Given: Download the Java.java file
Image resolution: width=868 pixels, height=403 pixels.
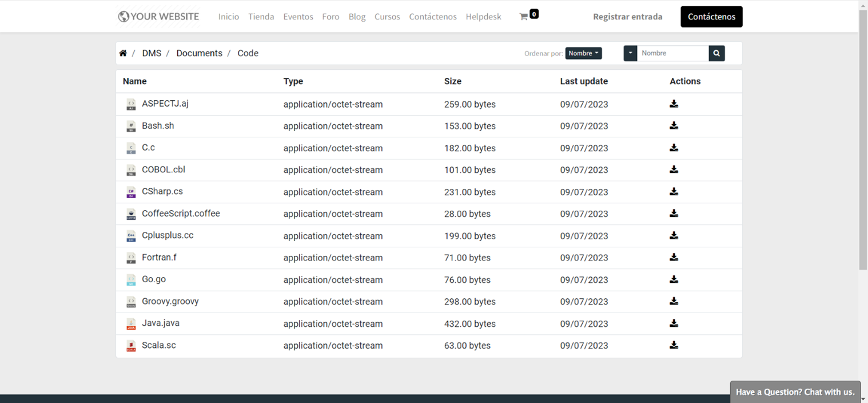Looking at the screenshot, I should [x=674, y=323].
